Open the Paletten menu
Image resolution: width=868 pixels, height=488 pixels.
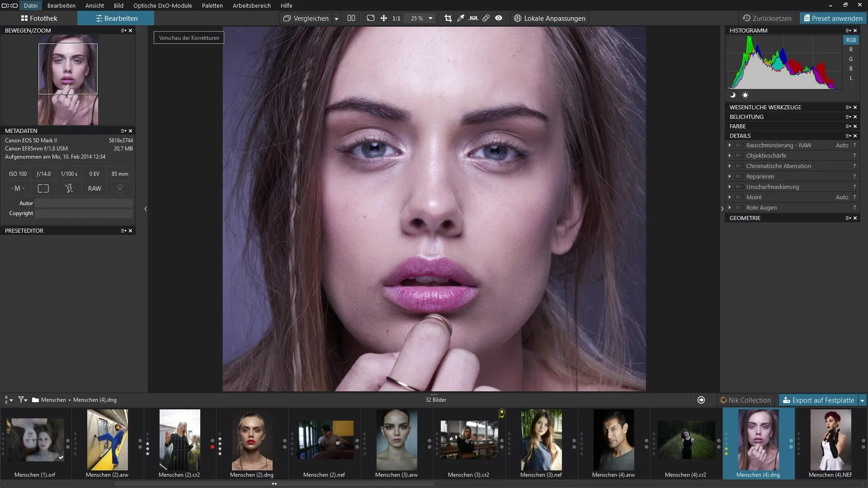(x=212, y=5)
